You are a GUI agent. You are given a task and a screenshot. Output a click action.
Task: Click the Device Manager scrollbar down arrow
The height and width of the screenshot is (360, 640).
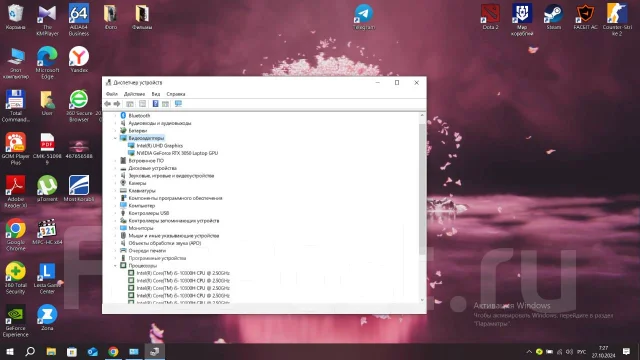pos(422,300)
